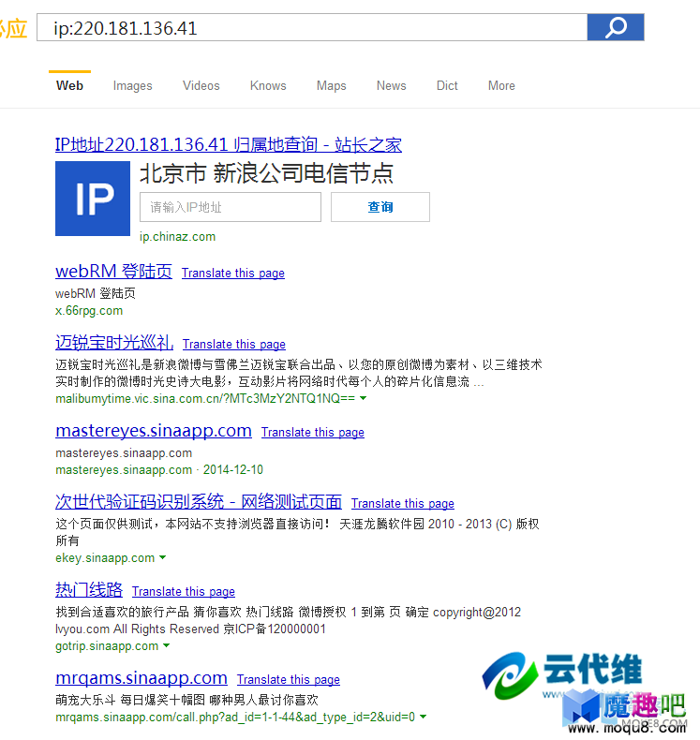Expand the ekey.sinaapp.com URL dropdown arrow

[x=163, y=557]
